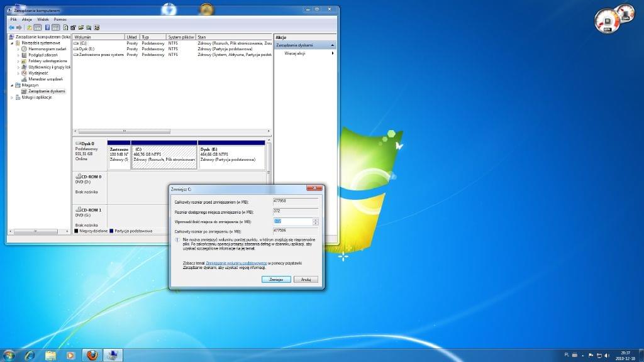This screenshot has width=644, height=362.
Task: Click the Dysk 0 label in disk map
Action: coord(89,155)
